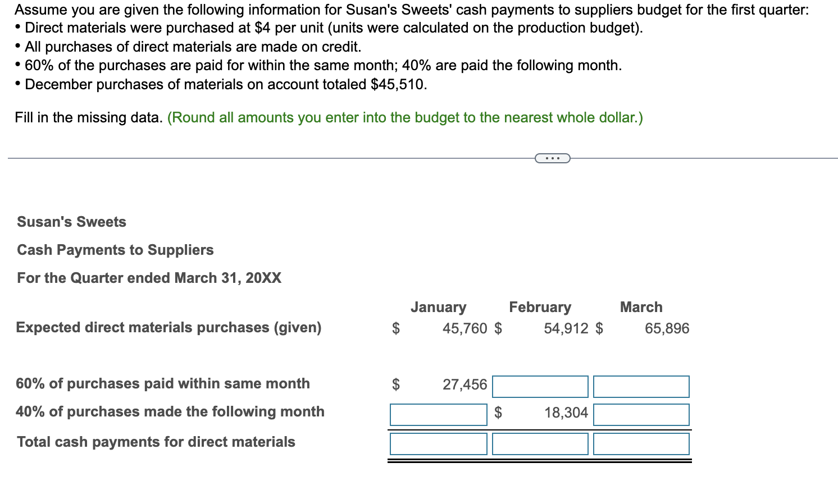Viewport: 838px width, 504px height.
Task: Click the 18,304 February payment value
Action: pyautogui.click(x=566, y=413)
